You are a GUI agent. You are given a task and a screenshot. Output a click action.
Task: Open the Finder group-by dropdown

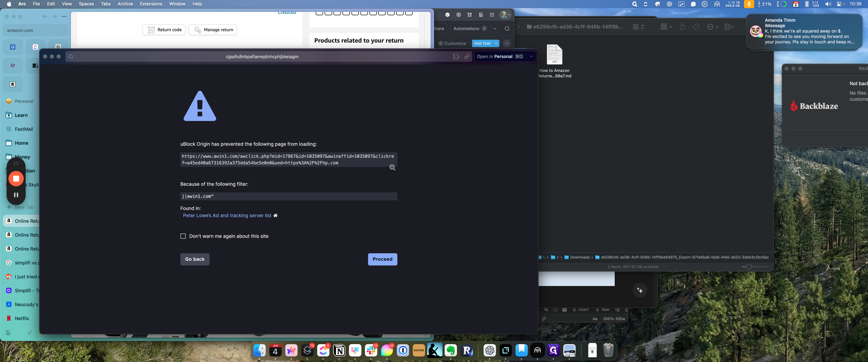666,27
